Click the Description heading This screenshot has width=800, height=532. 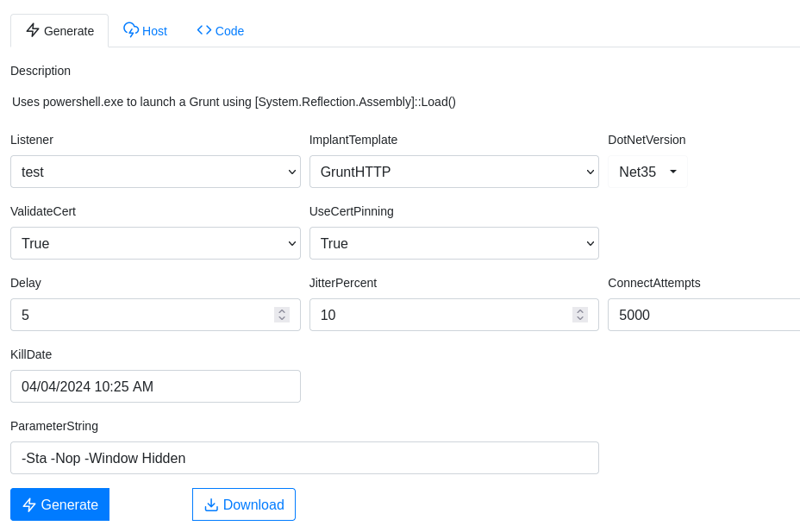41,71
